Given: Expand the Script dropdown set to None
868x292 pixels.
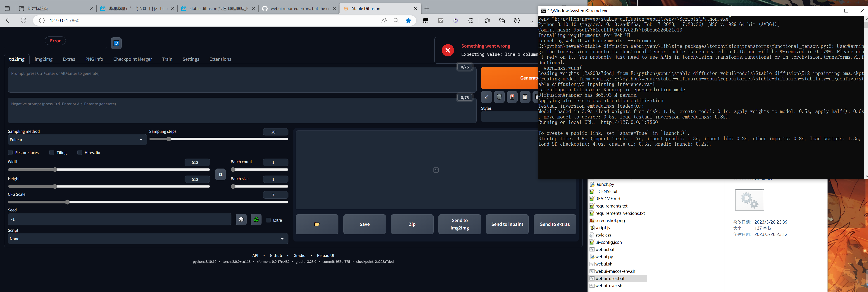Looking at the screenshot, I should pos(148,239).
